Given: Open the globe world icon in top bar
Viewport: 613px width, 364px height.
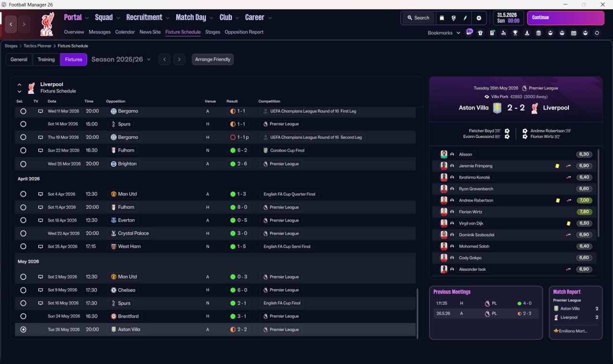Looking at the screenshot, I should 453,18.
